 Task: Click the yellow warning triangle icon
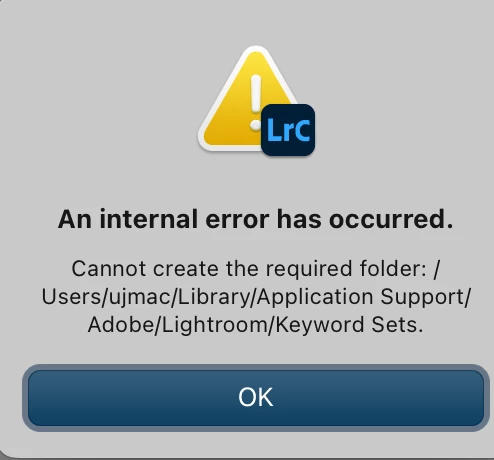(x=247, y=100)
